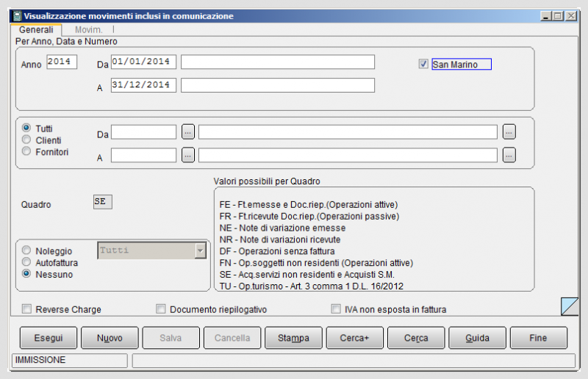The height and width of the screenshot is (379, 588).
Task: Click 'FN - Op.soggetti non residenti' line
Action: pyautogui.click(x=316, y=263)
